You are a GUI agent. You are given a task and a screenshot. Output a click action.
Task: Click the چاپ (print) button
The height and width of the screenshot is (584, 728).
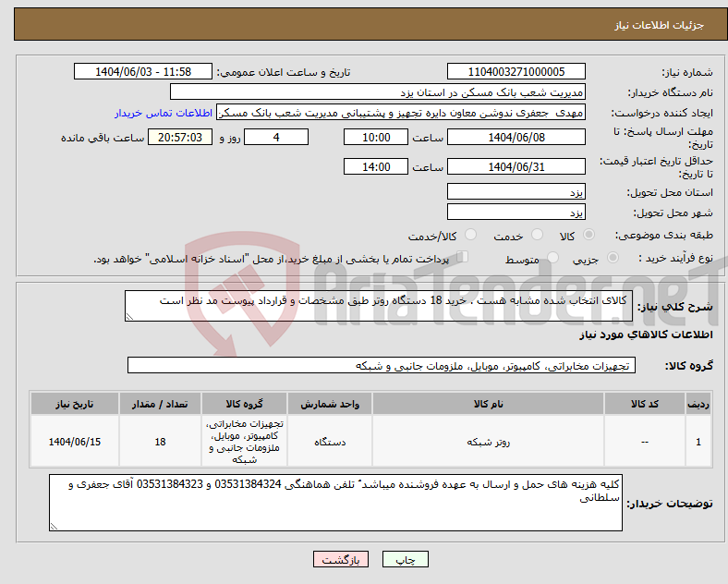pos(405,560)
